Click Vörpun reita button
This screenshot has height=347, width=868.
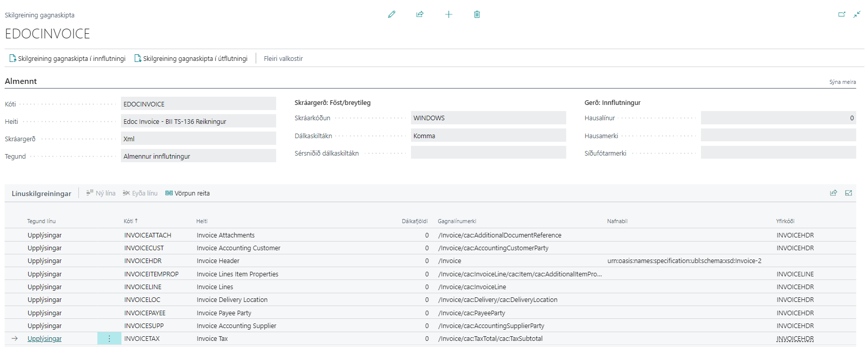(188, 193)
